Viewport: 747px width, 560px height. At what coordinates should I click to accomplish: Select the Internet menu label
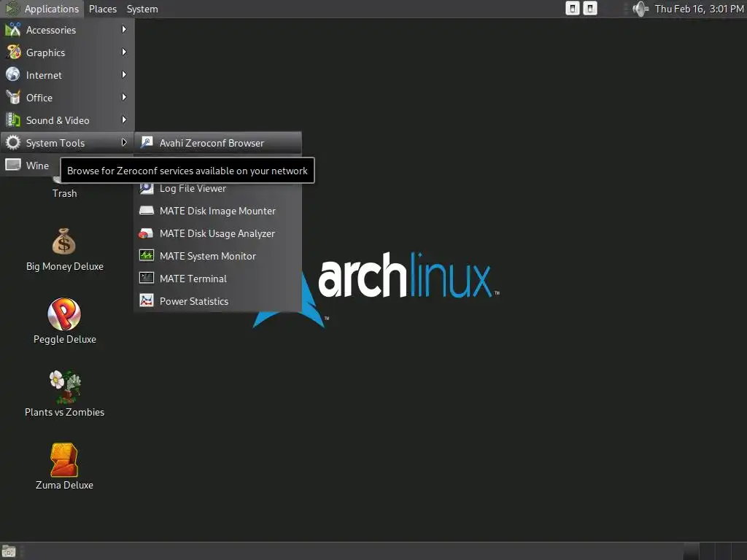click(x=44, y=75)
